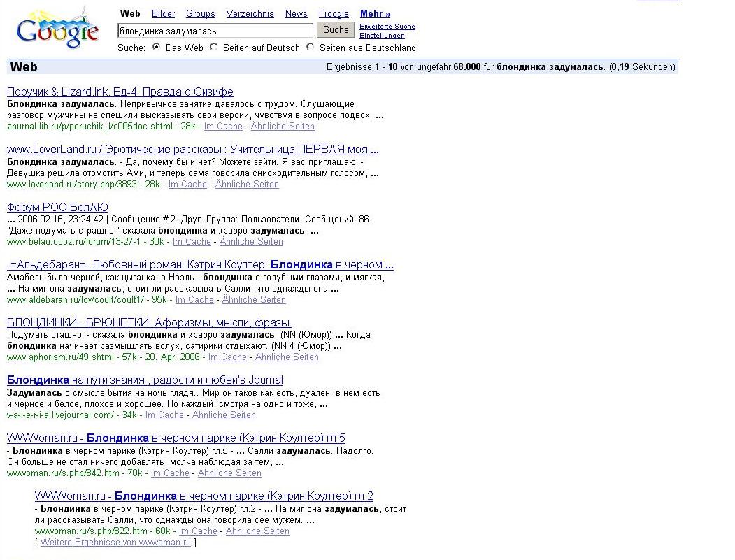
Task: Go to the News tab
Action: (x=297, y=13)
